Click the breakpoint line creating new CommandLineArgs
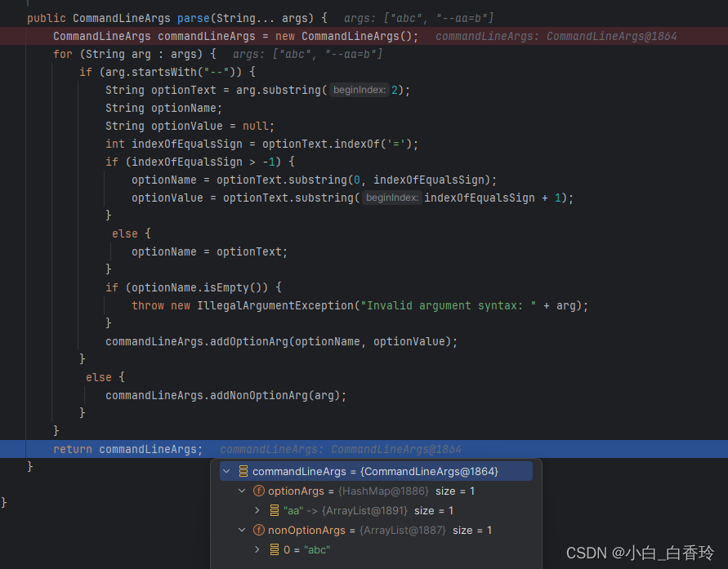The height and width of the screenshot is (569, 728). tap(235, 36)
